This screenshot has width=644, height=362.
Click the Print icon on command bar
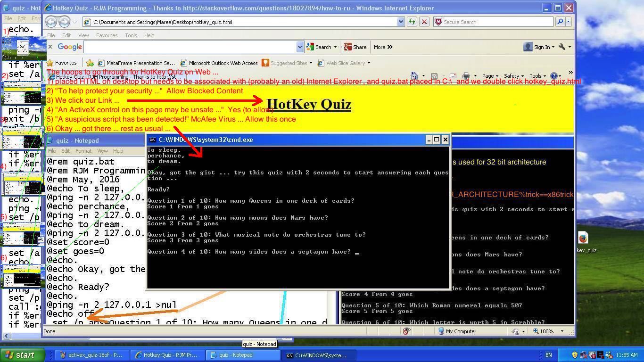click(466, 75)
